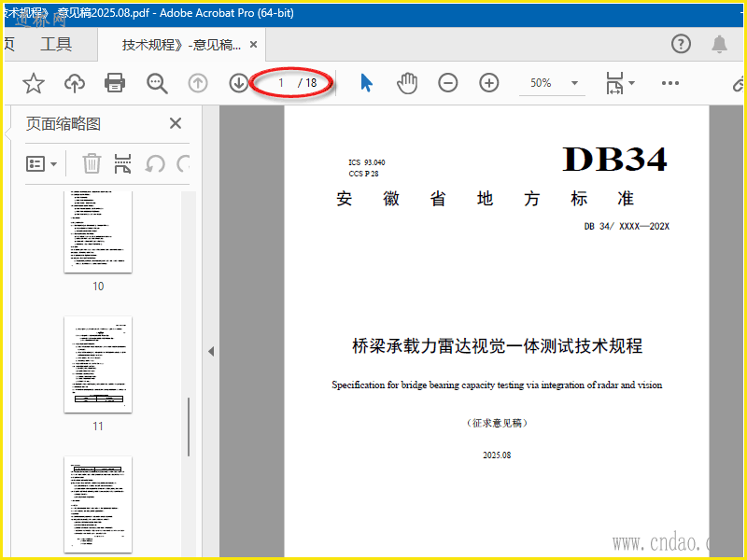Activate the selection arrow tool
The width and height of the screenshot is (747, 560).
366,83
